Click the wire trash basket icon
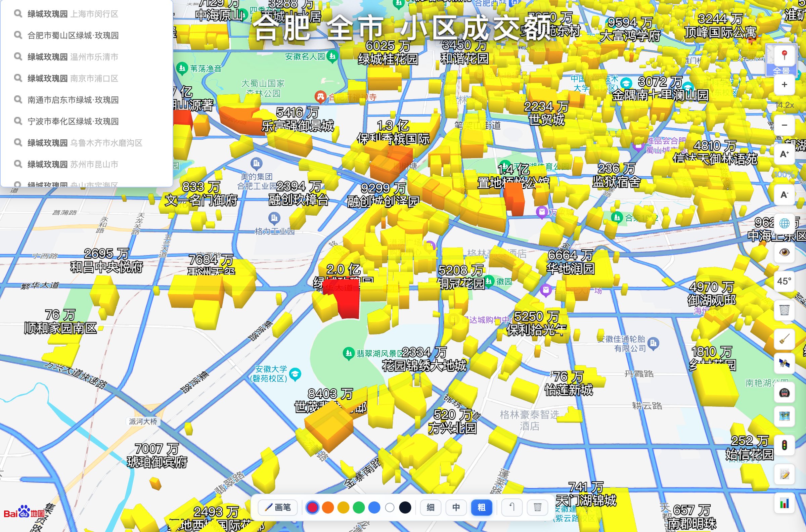This screenshot has width=806, height=532. tap(784, 310)
